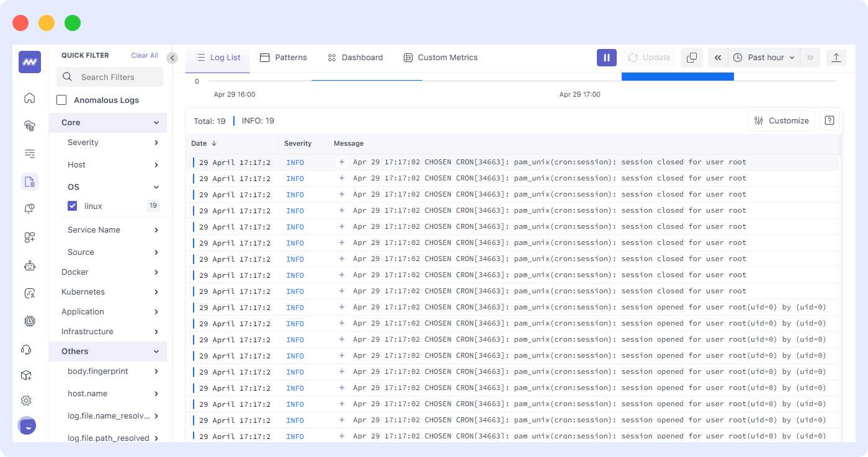This screenshot has width=868, height=457.
Task: Open the settings gear in sidebar
Action: coord(26,401)
